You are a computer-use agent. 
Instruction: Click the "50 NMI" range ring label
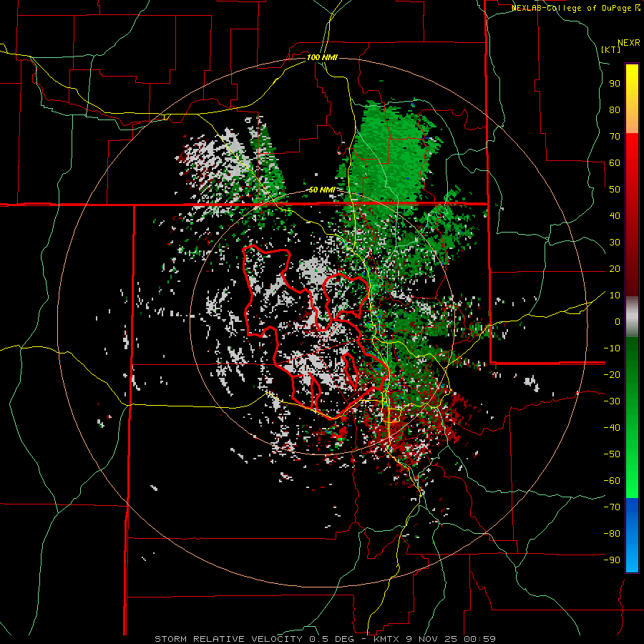(x=322, y=190)
